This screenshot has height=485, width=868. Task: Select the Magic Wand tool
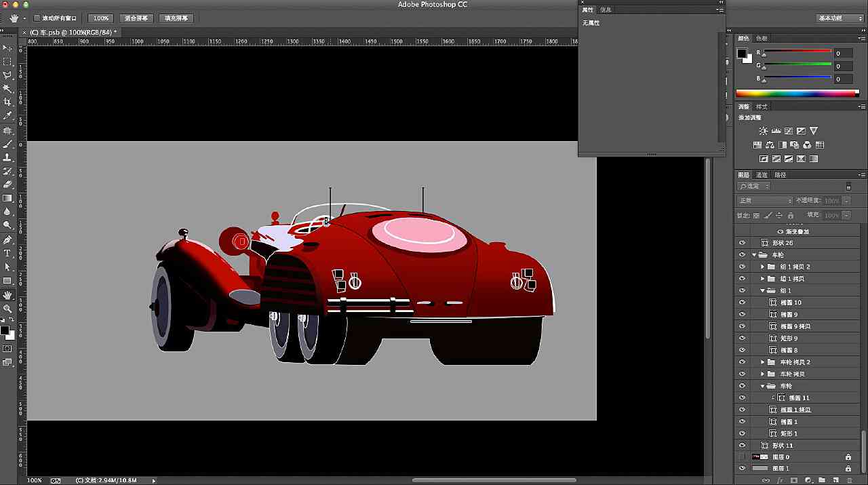(x=7, y=89)
